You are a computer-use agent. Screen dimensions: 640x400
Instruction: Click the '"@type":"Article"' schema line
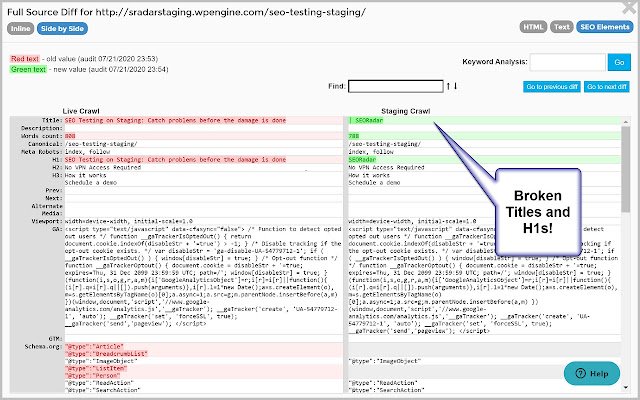pos(94,347)
